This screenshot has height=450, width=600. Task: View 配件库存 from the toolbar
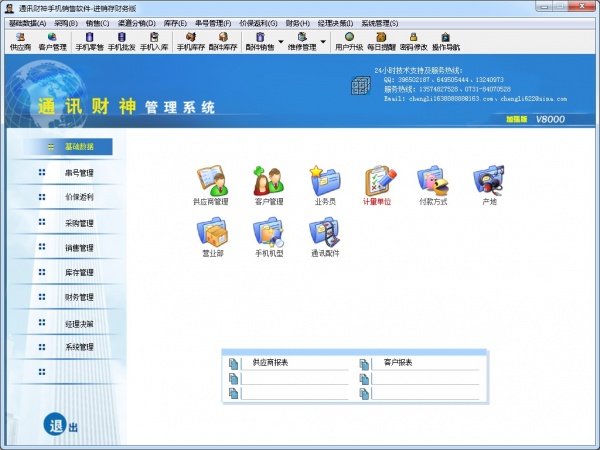coord(223,41)
